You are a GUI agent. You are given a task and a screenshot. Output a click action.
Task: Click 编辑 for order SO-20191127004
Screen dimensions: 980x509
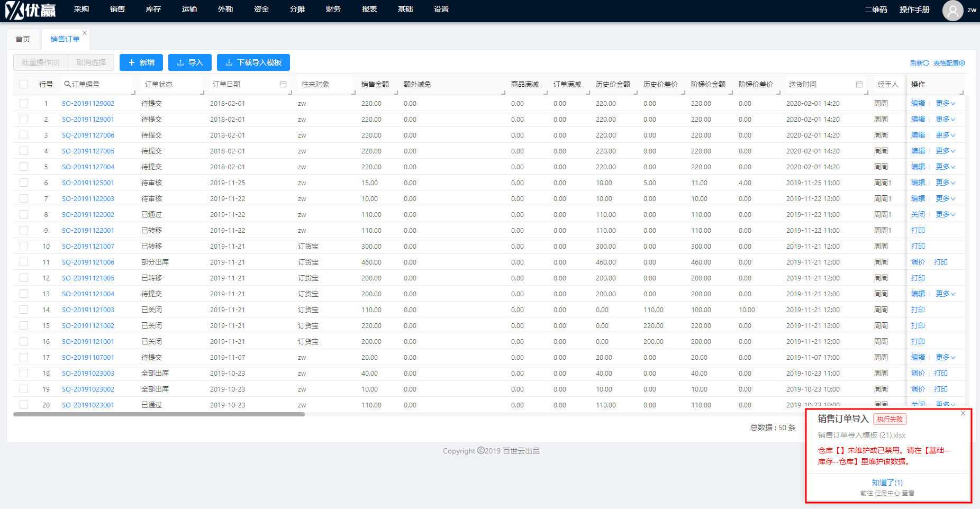918,167
